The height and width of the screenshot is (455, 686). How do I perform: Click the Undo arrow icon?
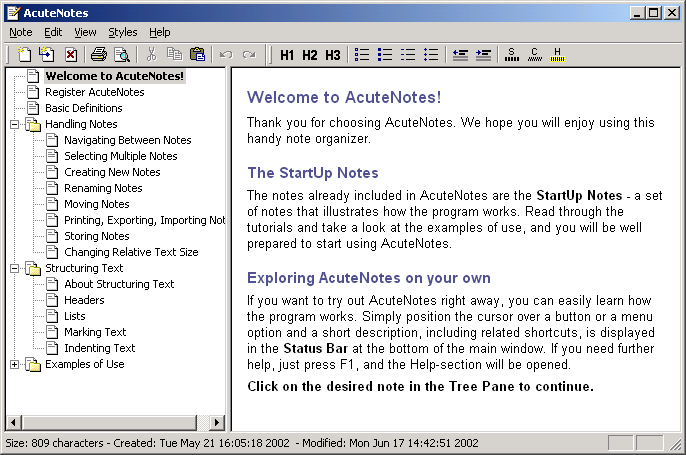pos(226,55)
